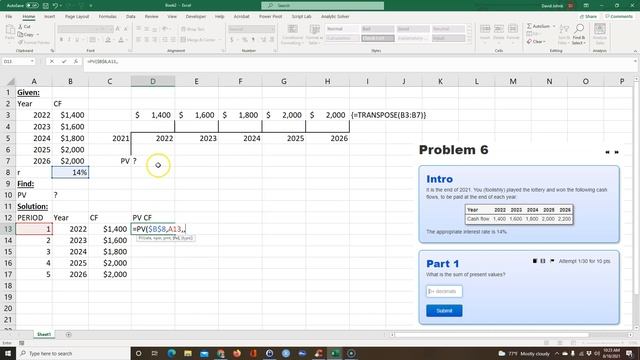Open the Formulas ribbon tab
This screenshot has width=640, height=360.
[107, 17]
